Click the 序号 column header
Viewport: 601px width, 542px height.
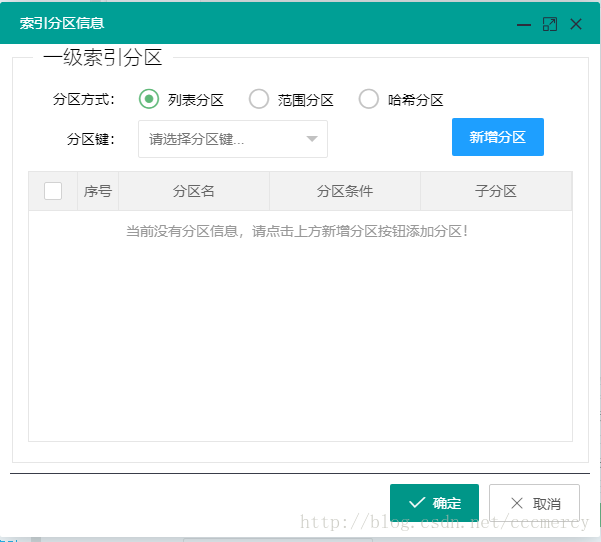(x=98, y=191)
